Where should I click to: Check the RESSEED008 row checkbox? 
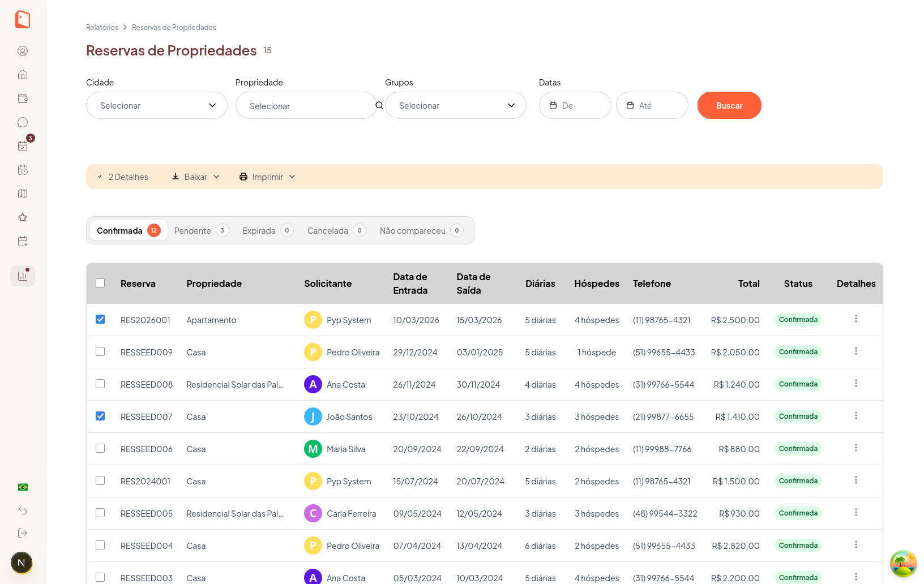(100, 384)
